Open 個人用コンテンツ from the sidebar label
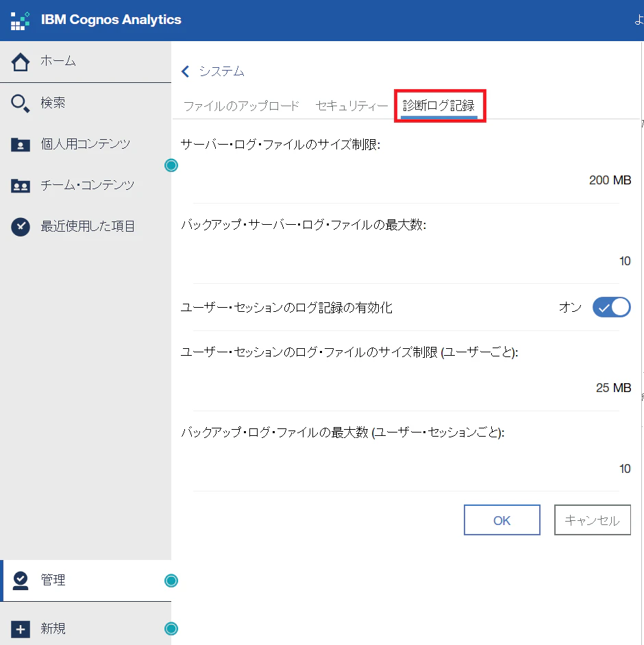This screenshot has width=644, height=645. point(85,144)
